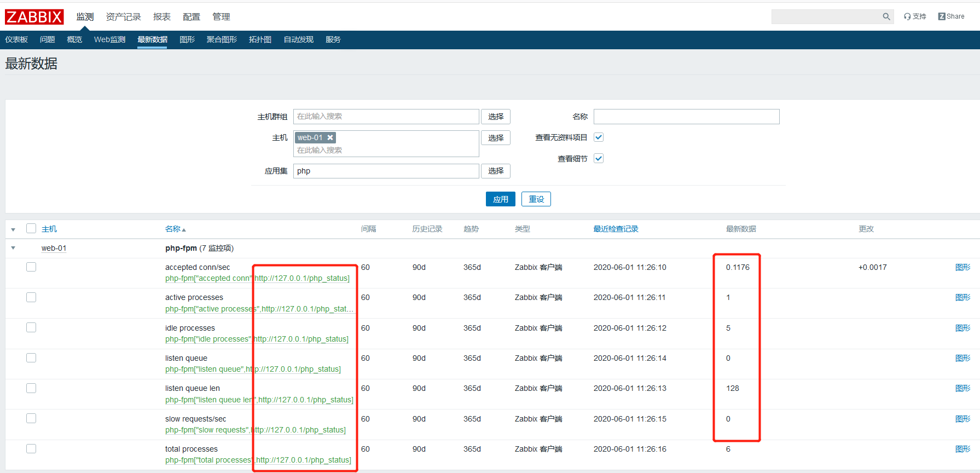The height and width of the screenshot is (473, 980).
Task: Focus the global search box
Action: click(x=826, y=16)
